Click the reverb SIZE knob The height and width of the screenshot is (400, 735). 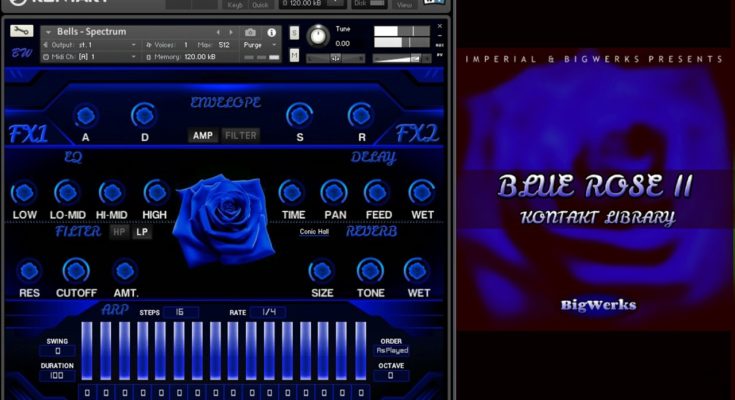(322, 270)
